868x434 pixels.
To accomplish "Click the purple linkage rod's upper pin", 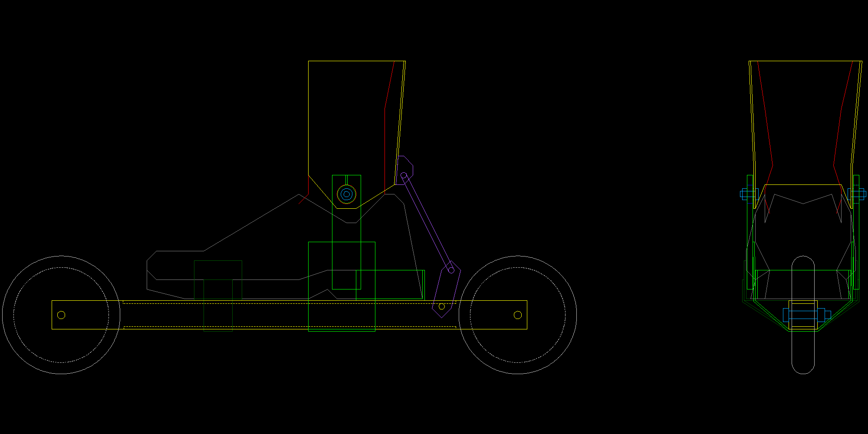I will (404, 175).
